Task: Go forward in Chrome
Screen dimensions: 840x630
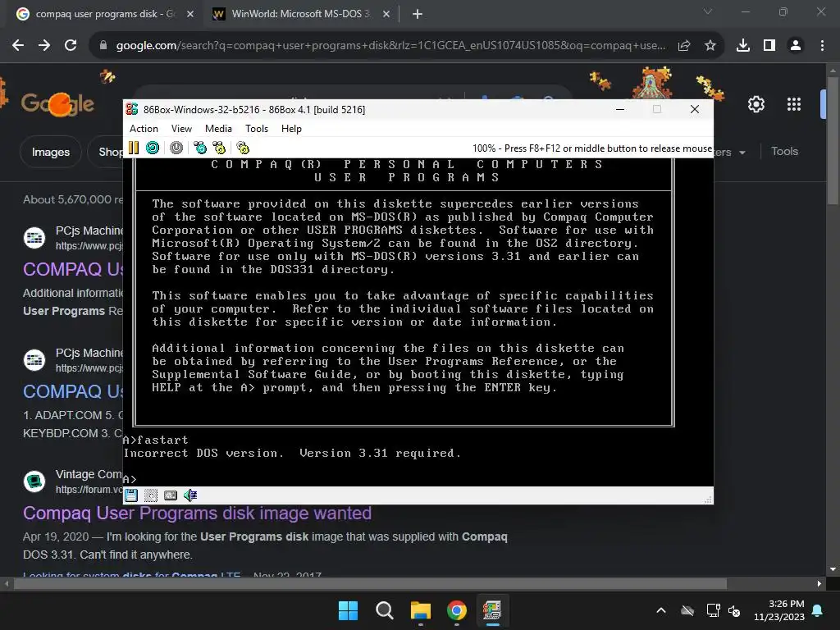Action: click(x=44, y=46)
